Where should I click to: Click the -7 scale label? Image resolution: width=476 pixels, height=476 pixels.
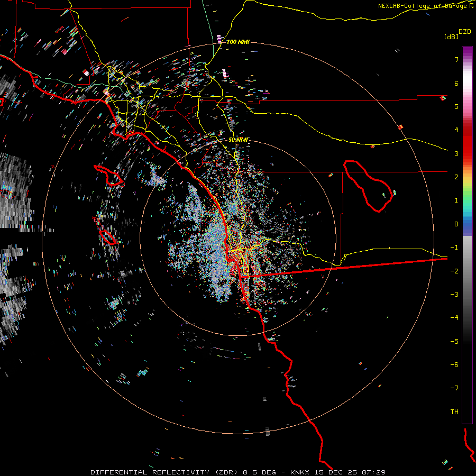454,388
